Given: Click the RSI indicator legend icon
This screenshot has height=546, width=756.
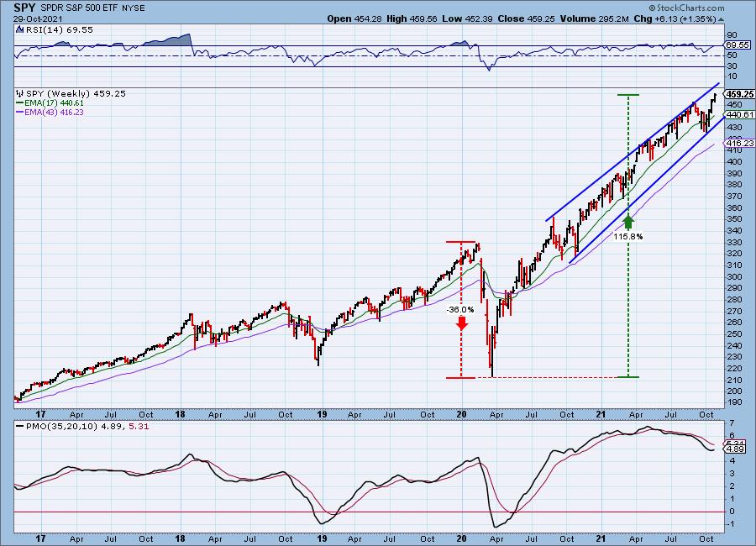Looking at the screenshot, I should (19, 29).
